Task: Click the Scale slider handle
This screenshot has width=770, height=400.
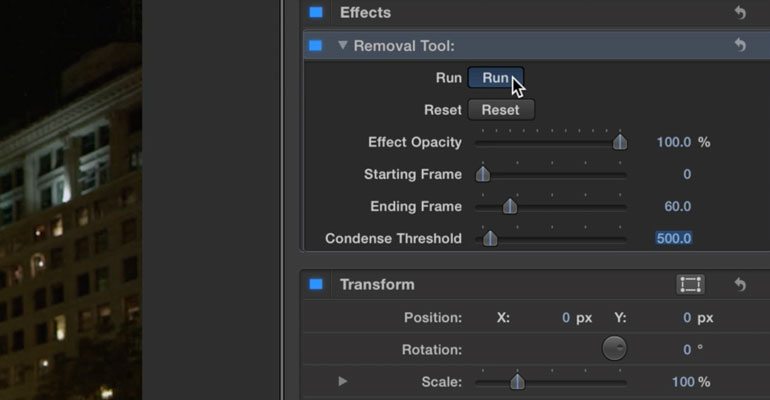Action: [517, 381]
